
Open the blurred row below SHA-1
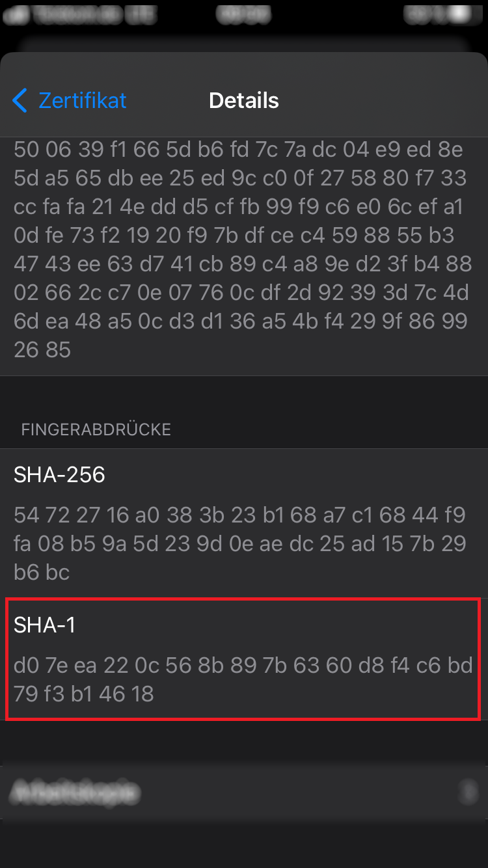coord(244,792)
